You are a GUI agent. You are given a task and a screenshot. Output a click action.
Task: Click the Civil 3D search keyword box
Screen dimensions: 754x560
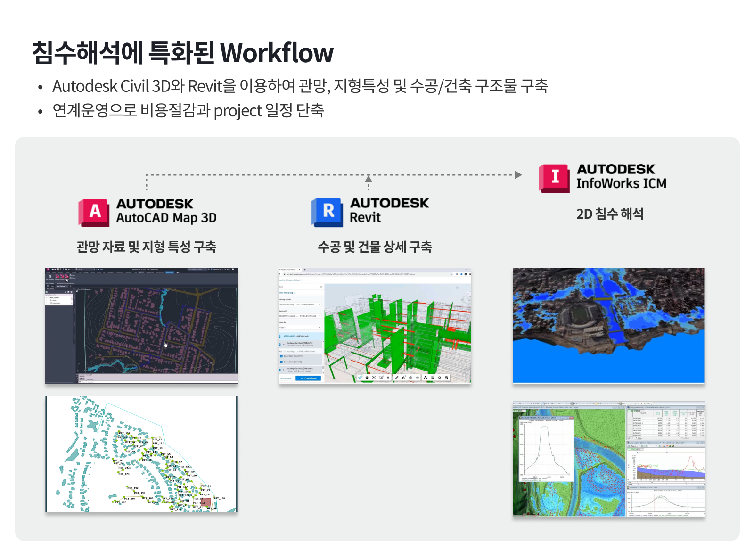(198, 269)
